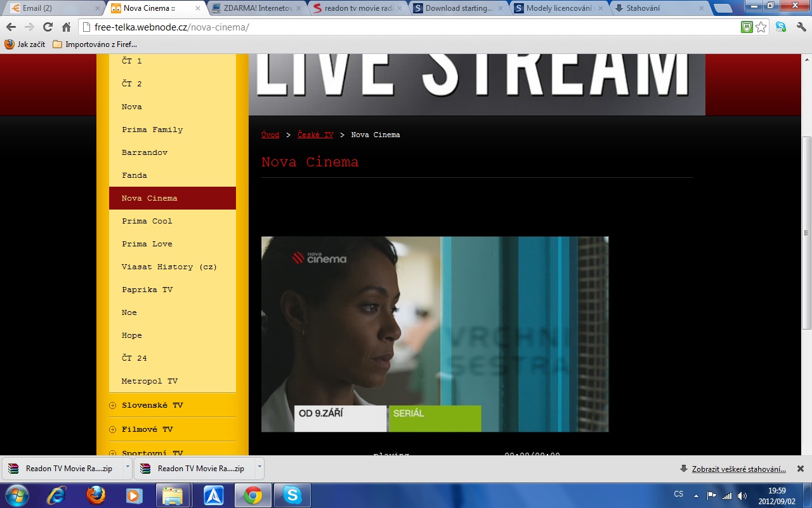Switch to the Modely licencování tab

click(560, 8)
